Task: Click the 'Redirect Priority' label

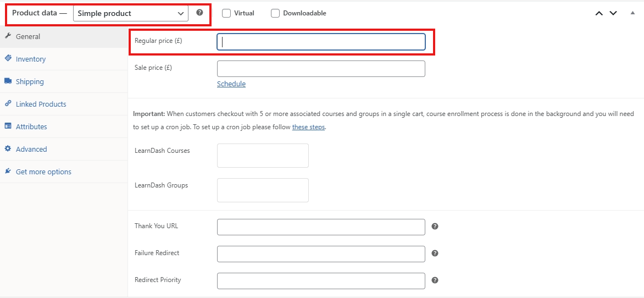Action: click(158, 280)
